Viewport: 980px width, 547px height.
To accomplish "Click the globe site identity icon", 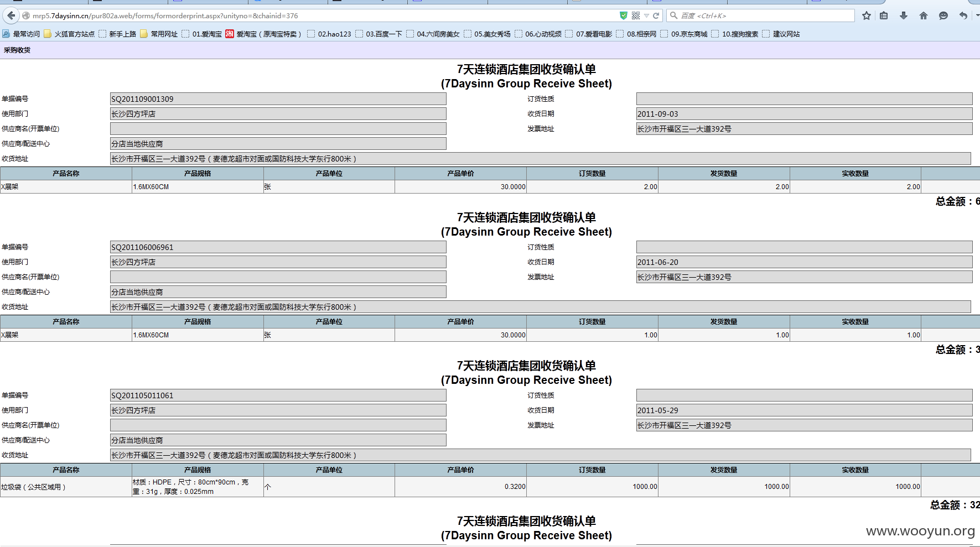I will (26, 16).
